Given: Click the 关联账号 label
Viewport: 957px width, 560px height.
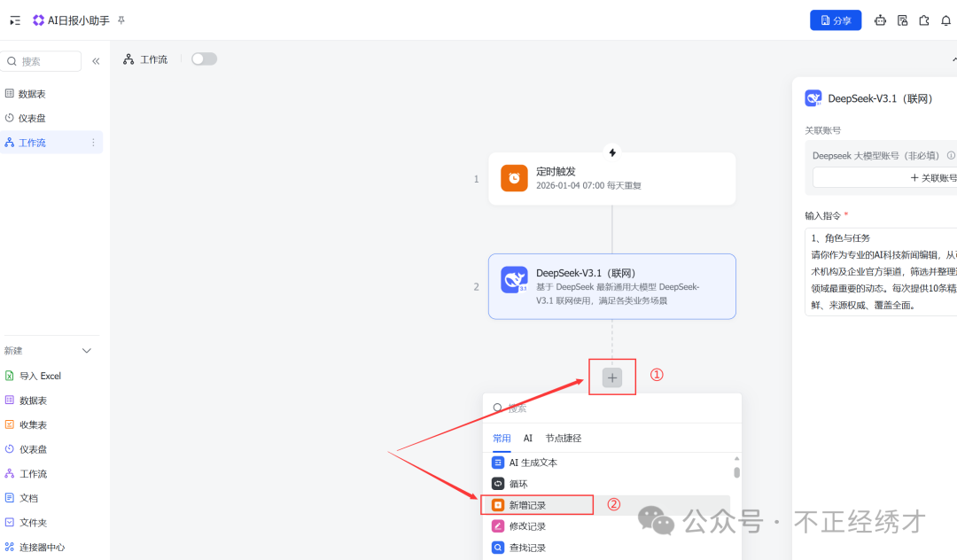Looking at the screenshot, I should [822, 130].
